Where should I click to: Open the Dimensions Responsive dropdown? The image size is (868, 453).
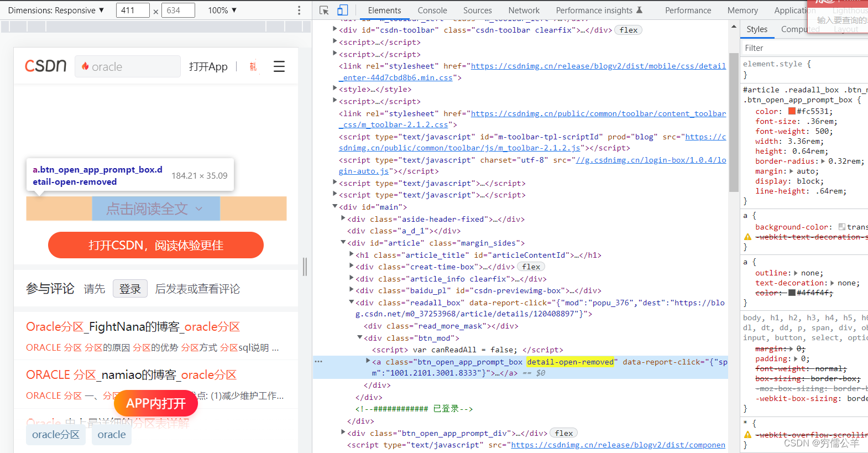point(56,10)
